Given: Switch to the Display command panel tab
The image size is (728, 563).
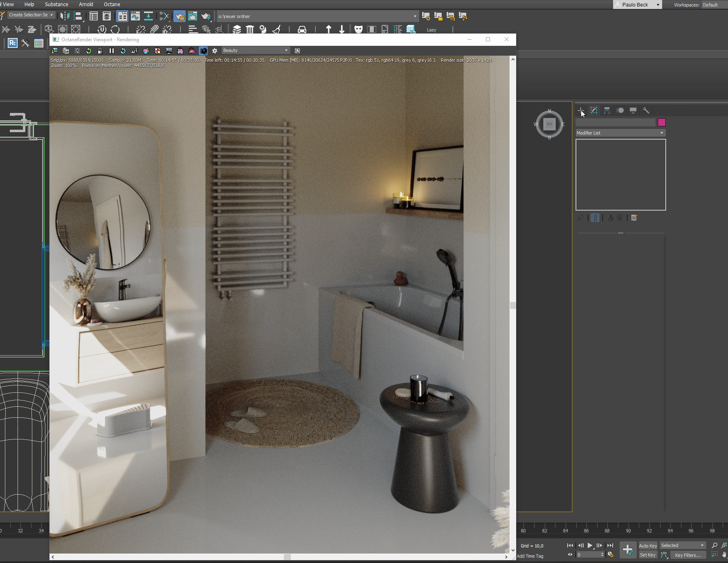Looking at the screenshot, I should [x=633, y=110].
